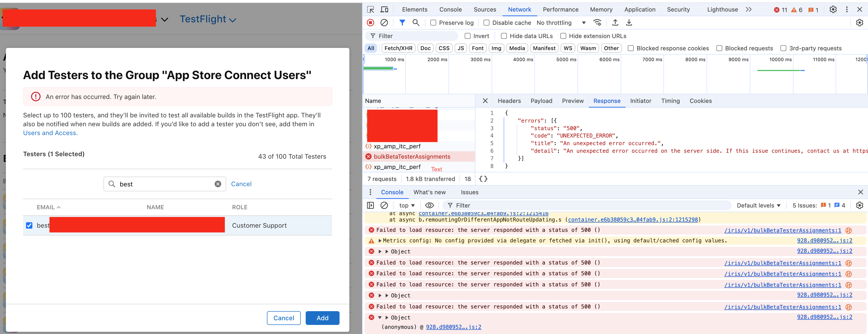
Task: Toggle the device toolbar icon
Action: 384,9
